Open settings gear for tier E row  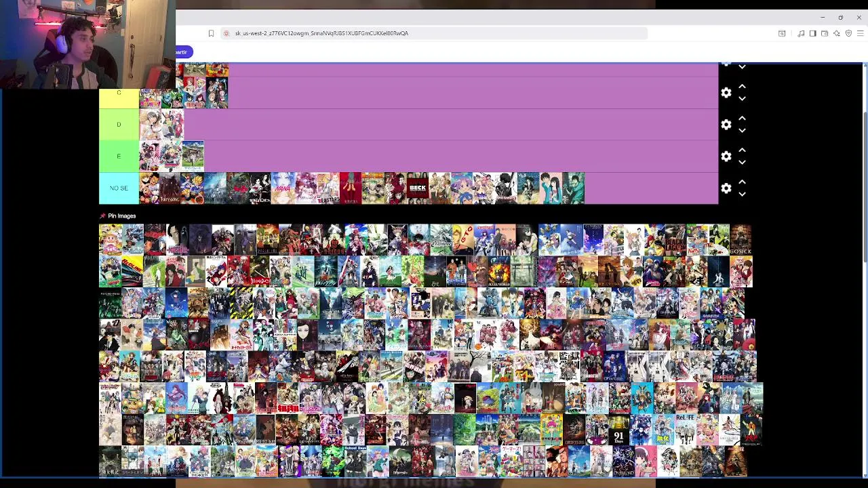[726, 157]
